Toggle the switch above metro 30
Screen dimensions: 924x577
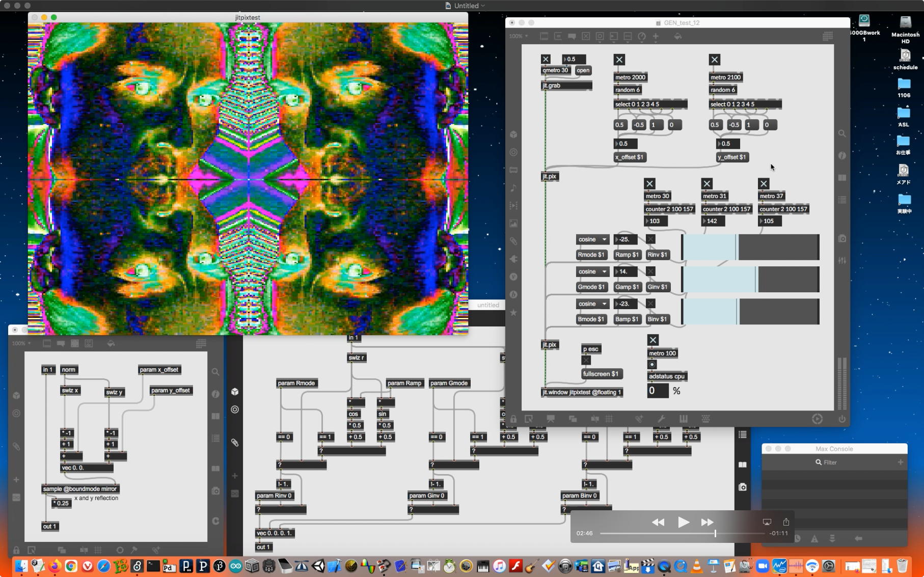[x=649, y=184]
